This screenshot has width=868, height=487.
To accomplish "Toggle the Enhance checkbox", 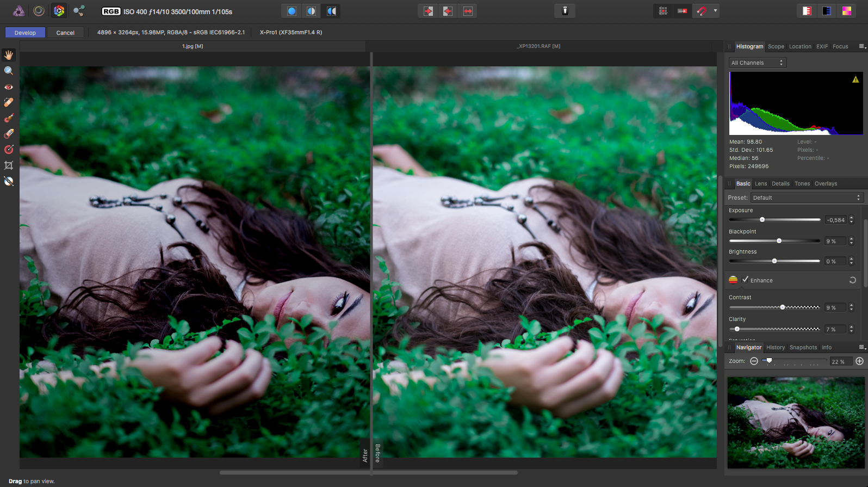I will (745, 280).
